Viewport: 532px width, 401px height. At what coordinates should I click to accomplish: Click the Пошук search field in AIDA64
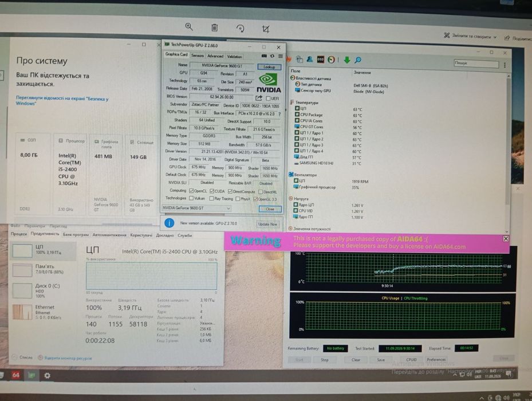476,63
